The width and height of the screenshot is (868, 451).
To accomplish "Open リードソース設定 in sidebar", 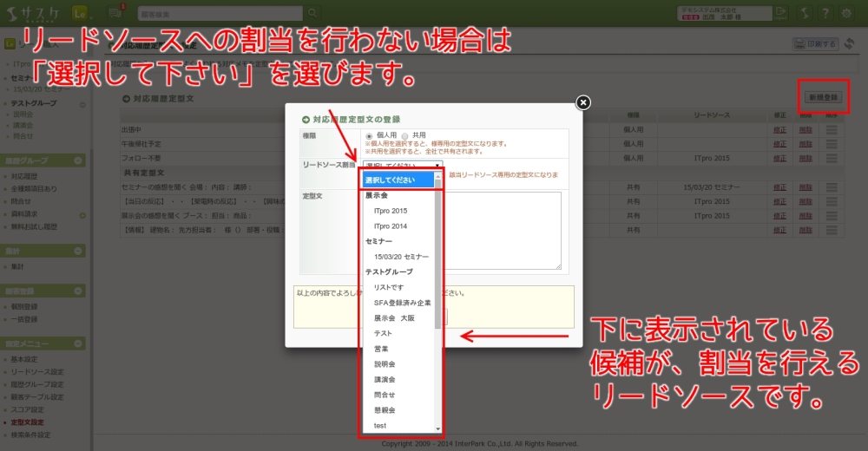I will click(37, 372).
